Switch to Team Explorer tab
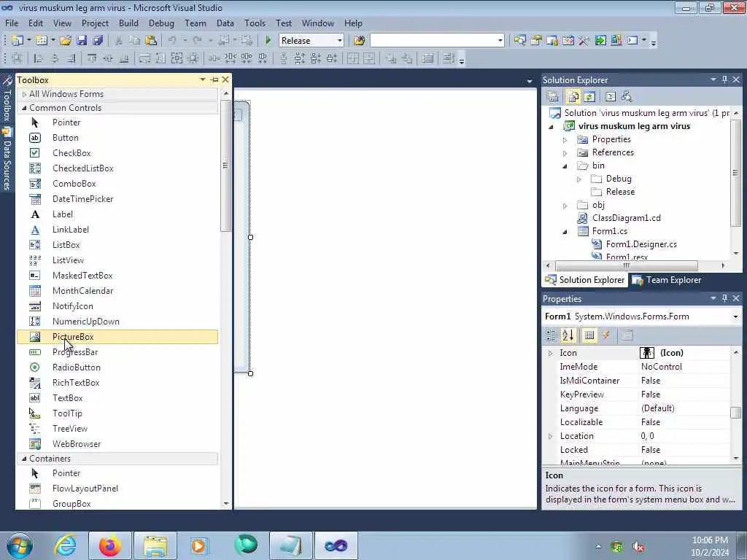 [667, 280]
